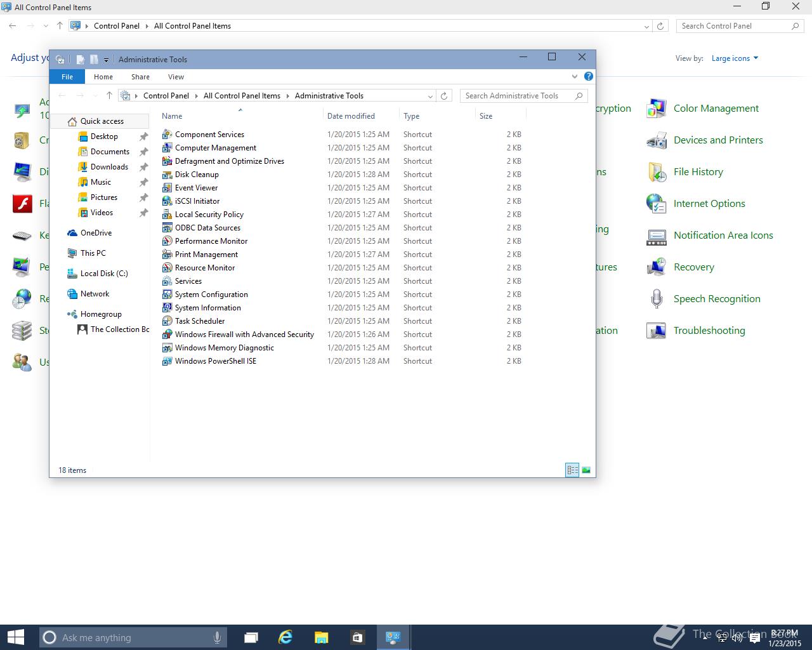
Task: Select Resource Monitor icon
Action: pyautogui.click(x=167, y=268)
